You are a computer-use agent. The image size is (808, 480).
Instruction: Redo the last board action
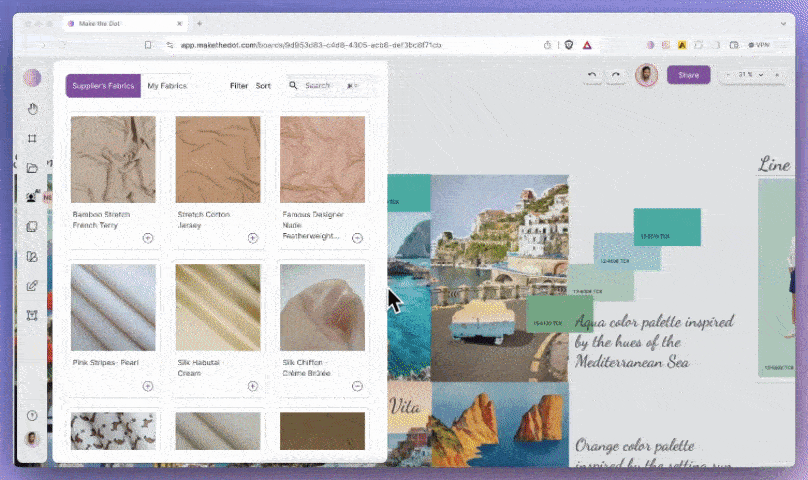pos(616,75)
